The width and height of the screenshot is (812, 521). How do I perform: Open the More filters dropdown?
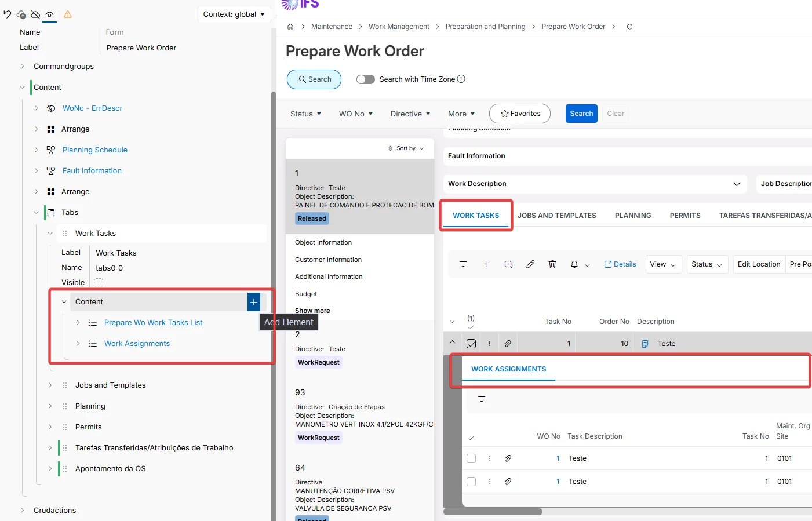[461, 114]
